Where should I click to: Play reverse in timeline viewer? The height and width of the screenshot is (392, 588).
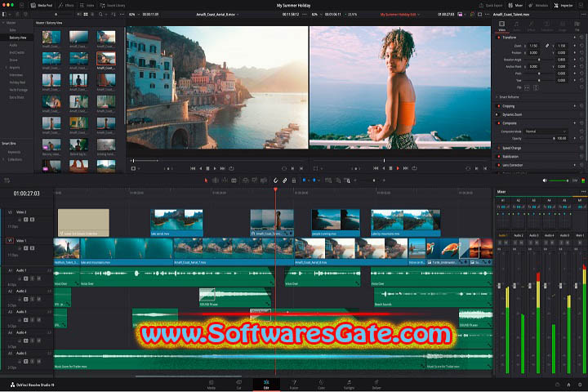click(x=384, y=168)
